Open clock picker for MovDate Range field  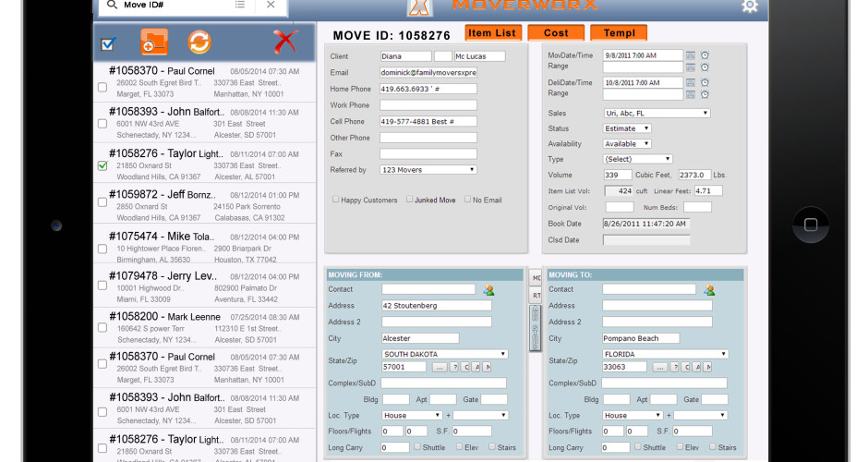705,67
